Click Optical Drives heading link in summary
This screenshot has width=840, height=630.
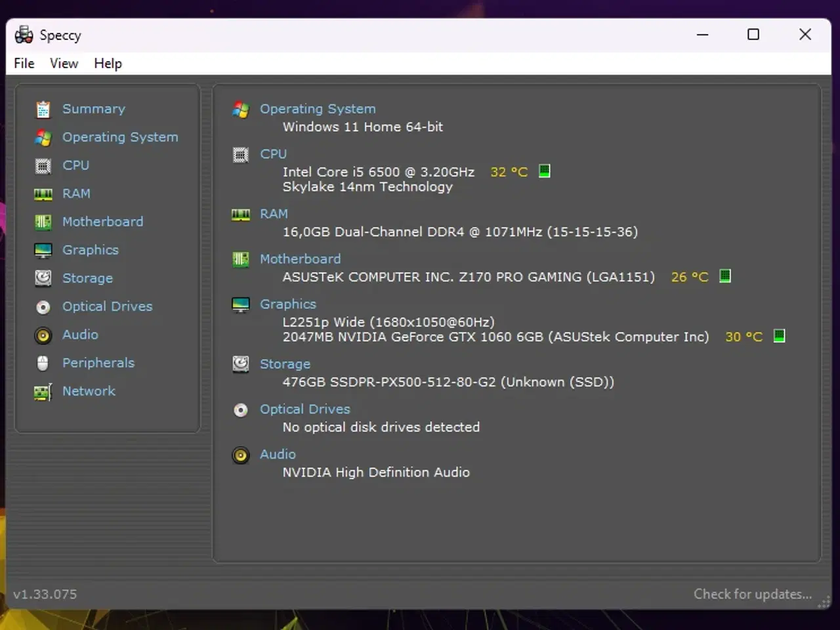[304, 409]
